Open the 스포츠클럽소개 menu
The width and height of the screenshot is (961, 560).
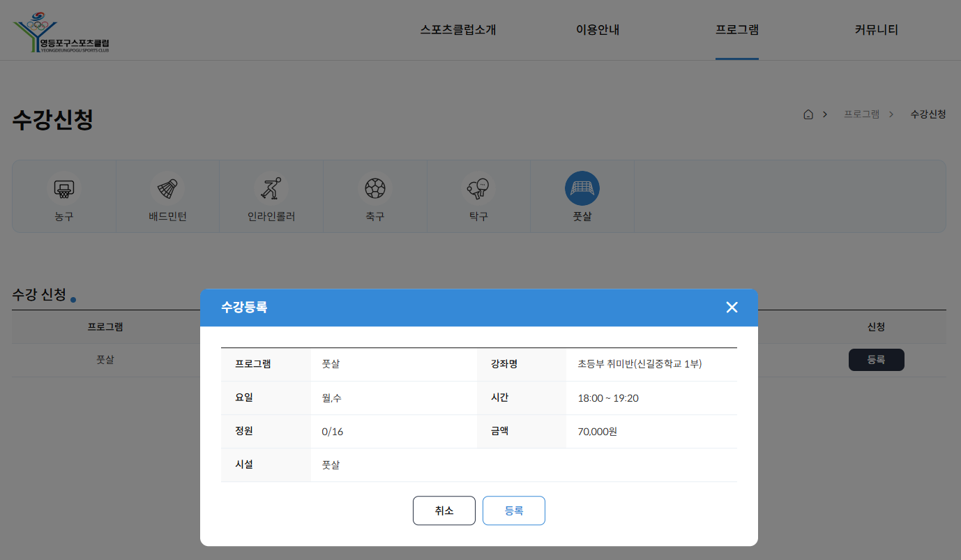(458, 30)
